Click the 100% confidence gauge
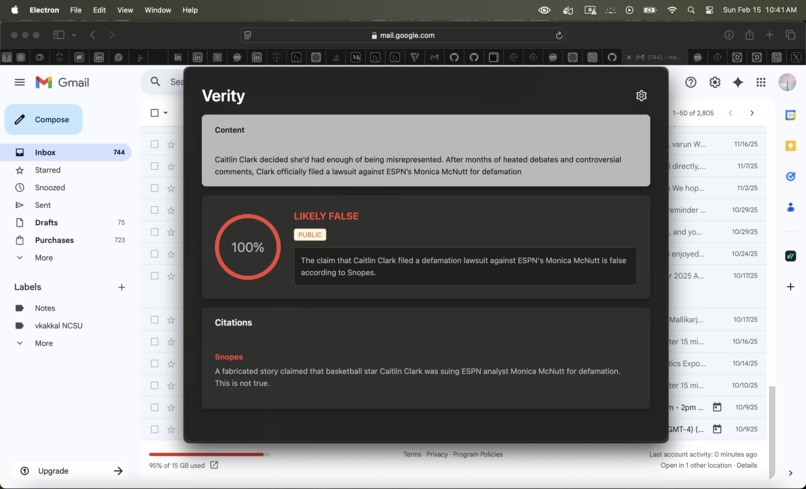Image resolution: width=806 pixels, height=489 pixels. point(248,247)
